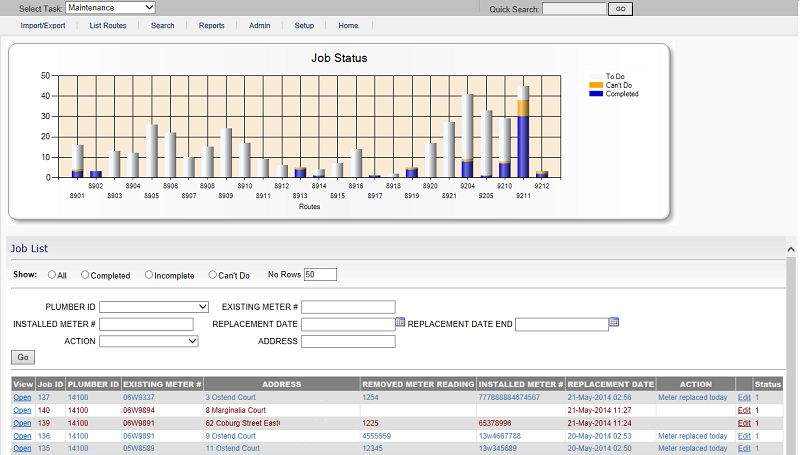Open the Action dropdown

(149, 341)
